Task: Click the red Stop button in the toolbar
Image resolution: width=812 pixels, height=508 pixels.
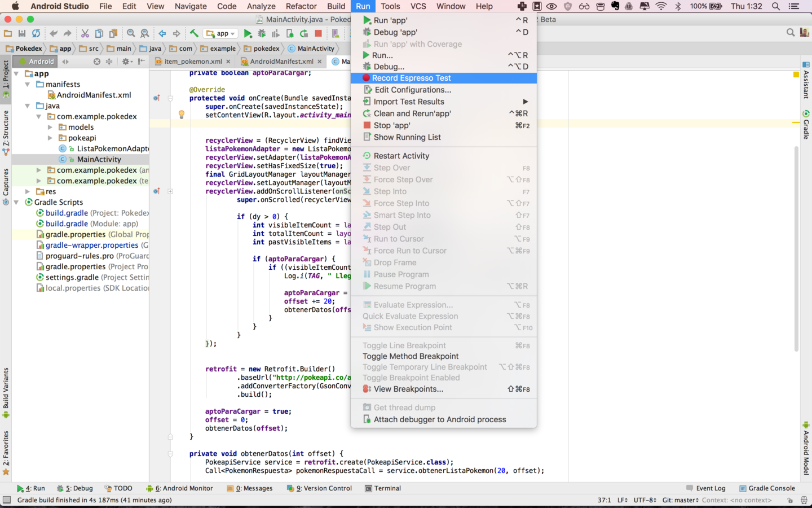Action: click(x=318, y=33)
